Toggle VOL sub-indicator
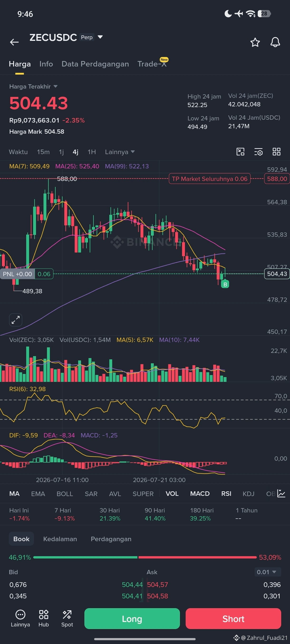The image size is (290, 644). click(x=172, y=494)
